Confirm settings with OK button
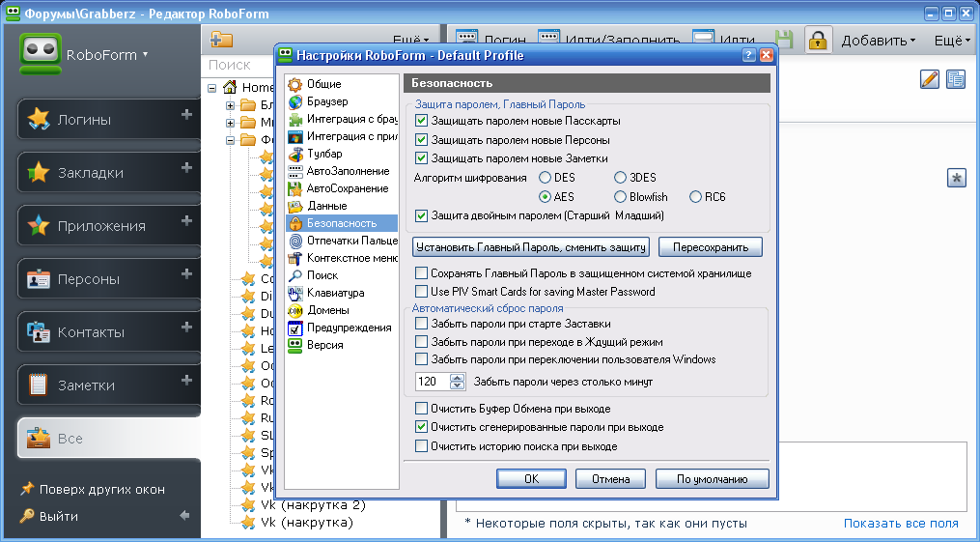 [531, 479]
